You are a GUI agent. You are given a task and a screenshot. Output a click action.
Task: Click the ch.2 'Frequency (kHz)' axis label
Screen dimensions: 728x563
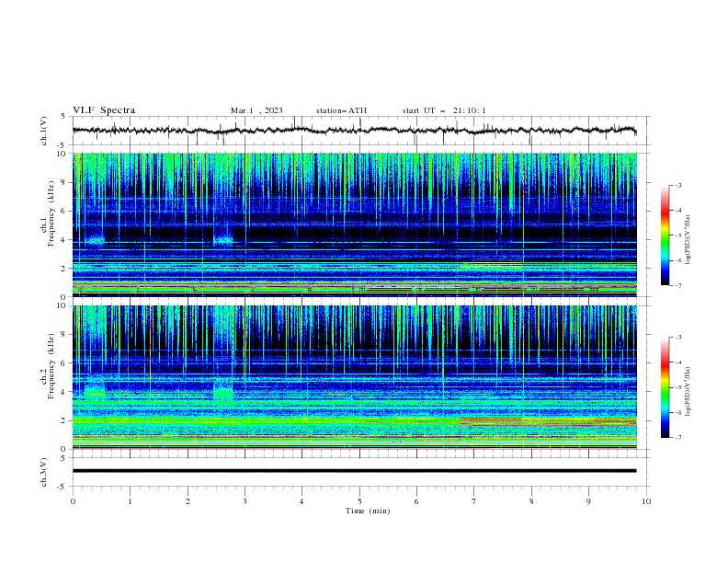51,365
